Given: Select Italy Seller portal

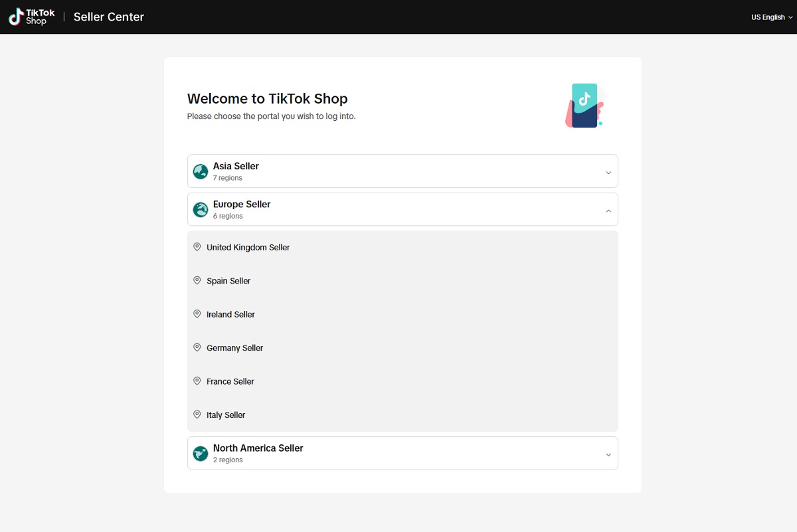Looking at the screenshot, I should (402, 414).
